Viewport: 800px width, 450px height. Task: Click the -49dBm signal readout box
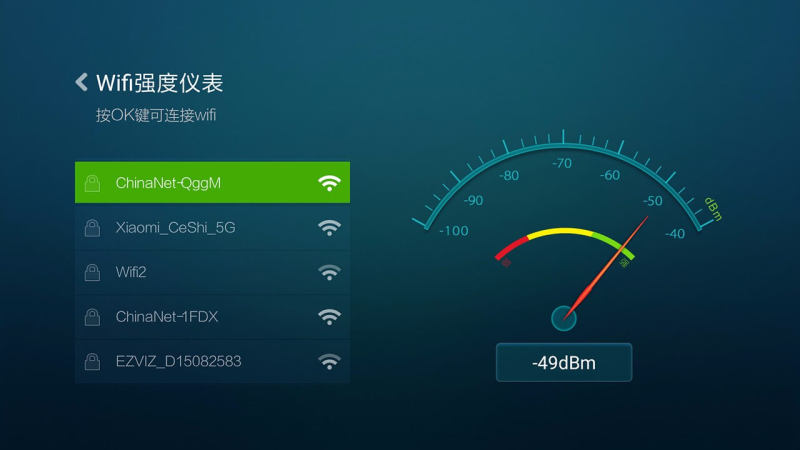click(x=564, y=363)
